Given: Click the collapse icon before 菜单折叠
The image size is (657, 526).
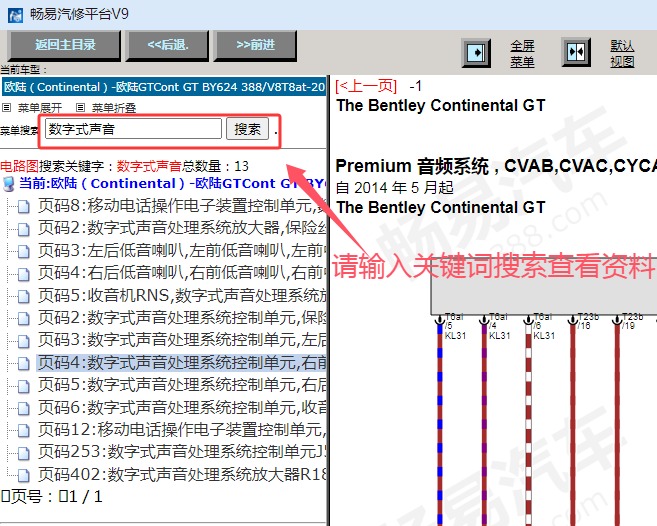Looking at the screenshot, I should [80, 108].
